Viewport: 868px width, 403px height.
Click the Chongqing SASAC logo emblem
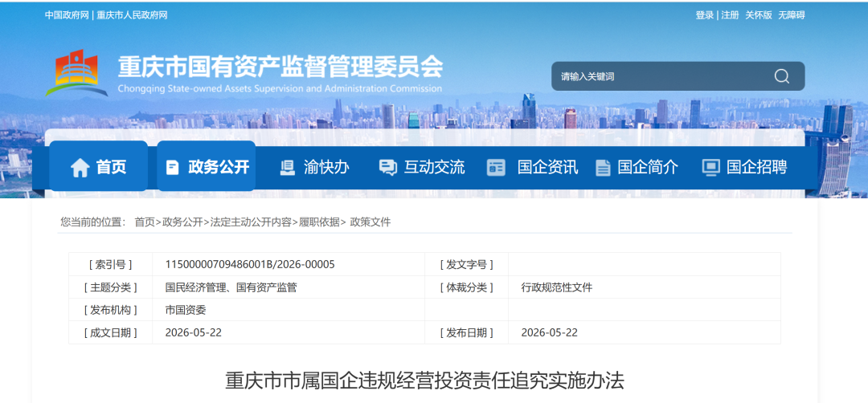[76, 73]
